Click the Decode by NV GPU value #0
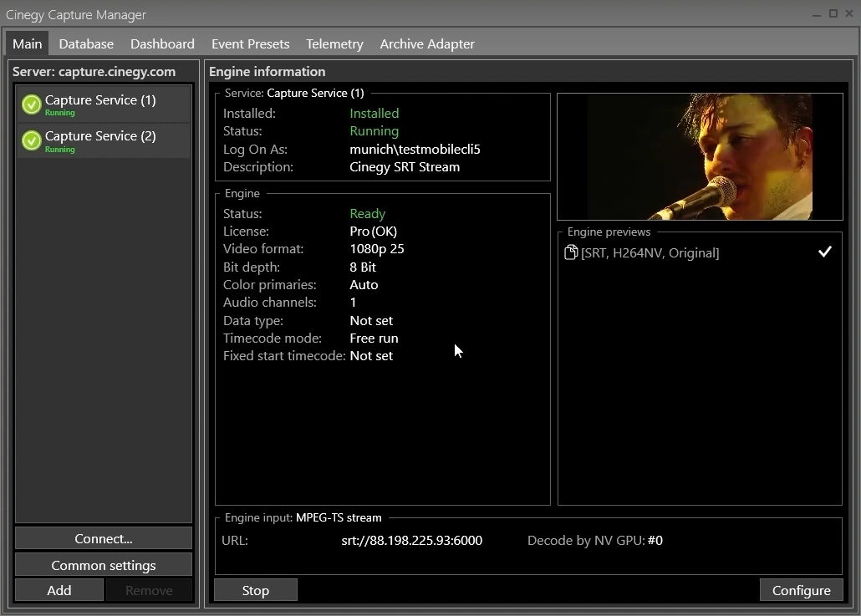Viewport: 861px width, 616px height. (x=655, y=540)
